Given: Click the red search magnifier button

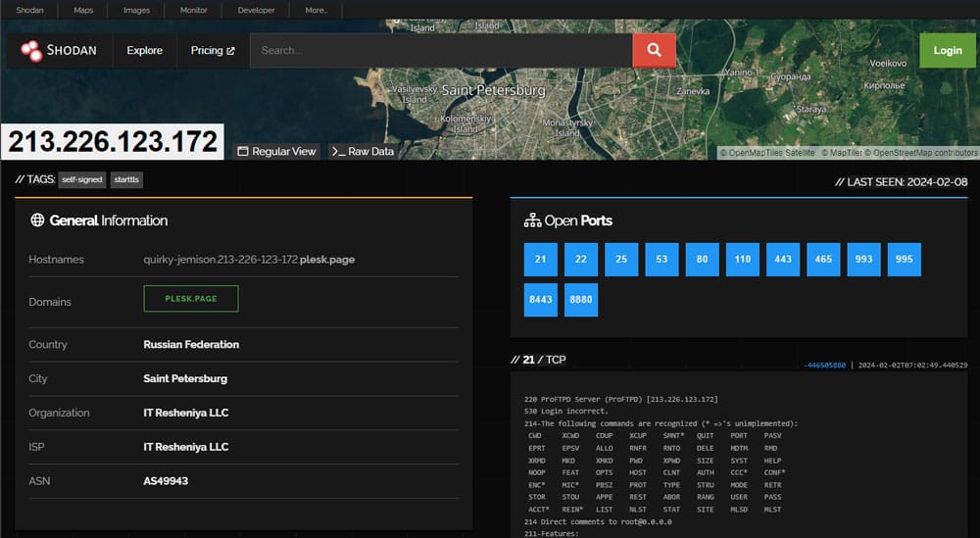Looking at the screenshot, I should (654, 50).
